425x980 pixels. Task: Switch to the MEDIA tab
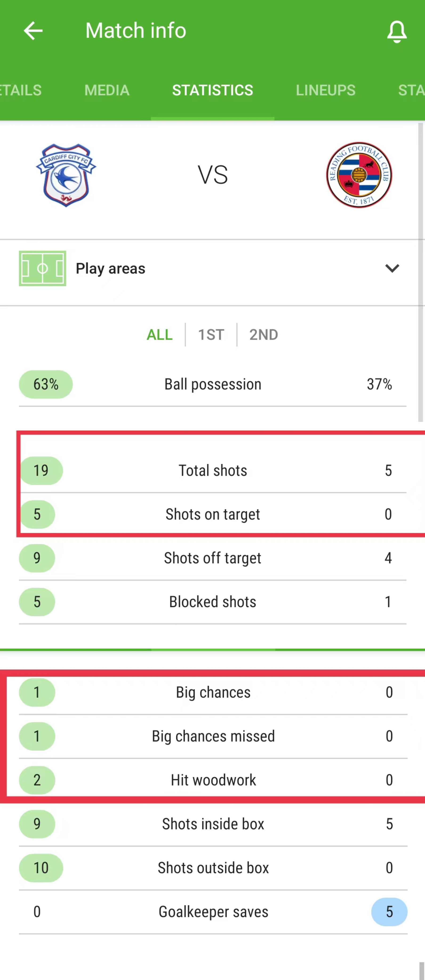[107, 90]
